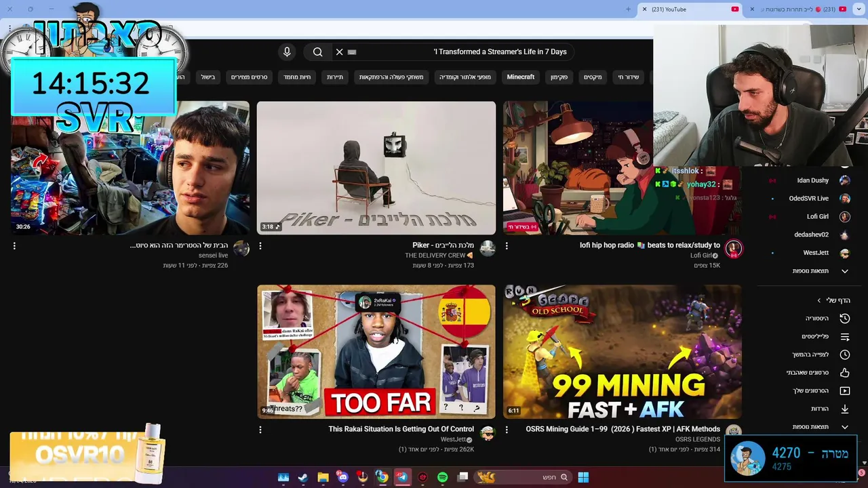868x488 pixels.
Task: Click the Windows taskbar search box
Action: click(x=524, y=477)
